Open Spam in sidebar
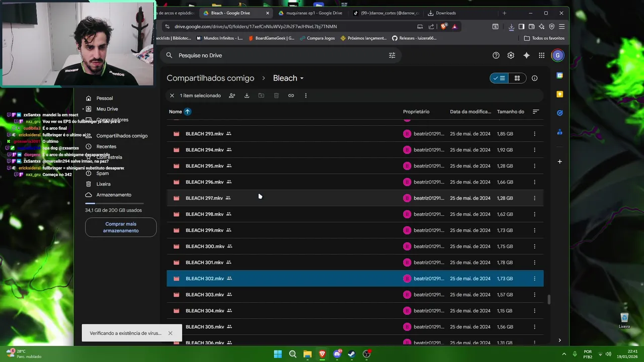 point(102,173)
